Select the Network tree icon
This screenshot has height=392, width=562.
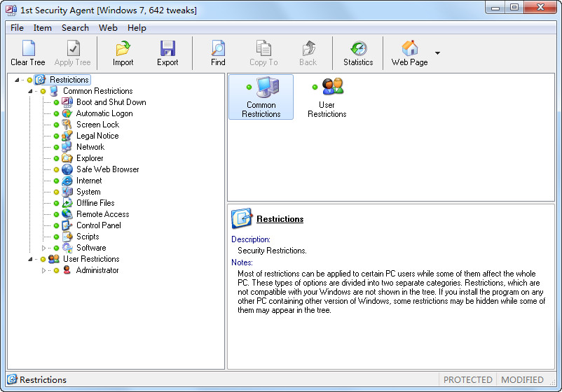(67, 147)
